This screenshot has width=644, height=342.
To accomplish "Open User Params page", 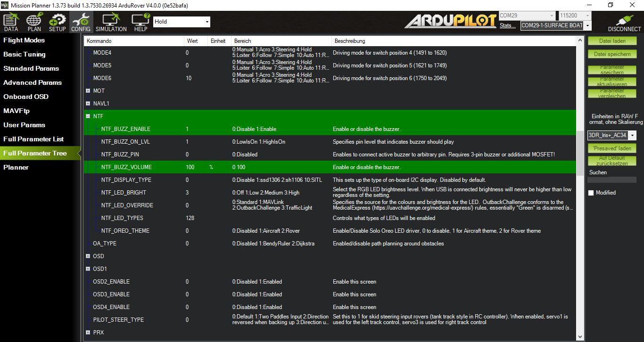I will point(25,125).
